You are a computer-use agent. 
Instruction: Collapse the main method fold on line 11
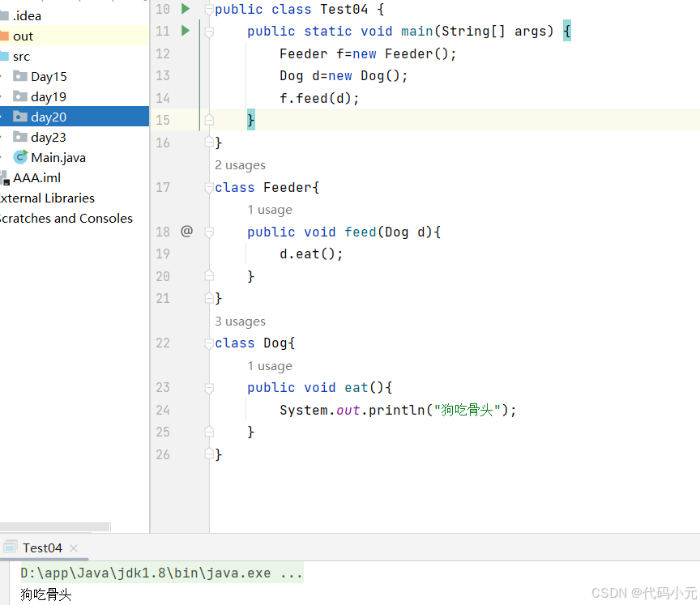(x=208, y=32)
